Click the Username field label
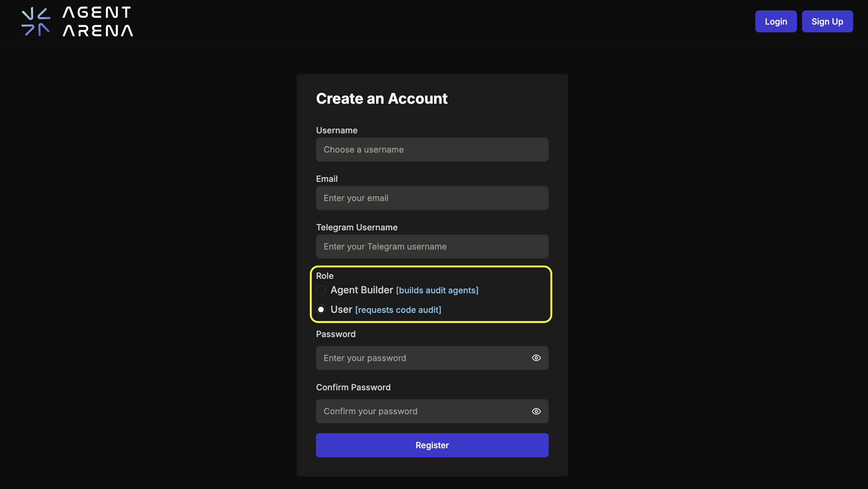This screenshot has height=489, width=868. [x=337, y=130]
